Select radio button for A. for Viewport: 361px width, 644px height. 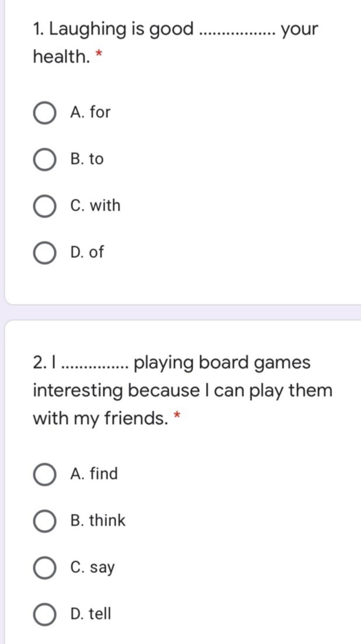[x=44, y=113]
